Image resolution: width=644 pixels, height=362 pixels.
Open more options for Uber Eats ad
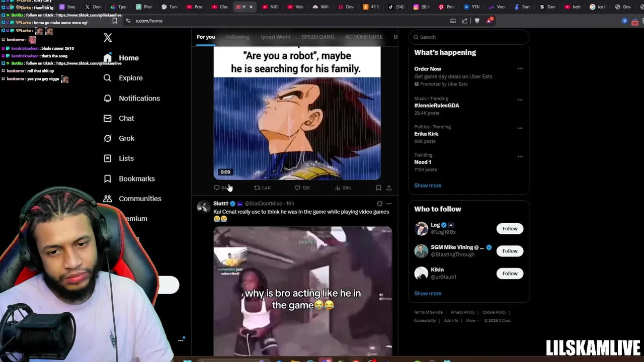[x=520, y=69]
